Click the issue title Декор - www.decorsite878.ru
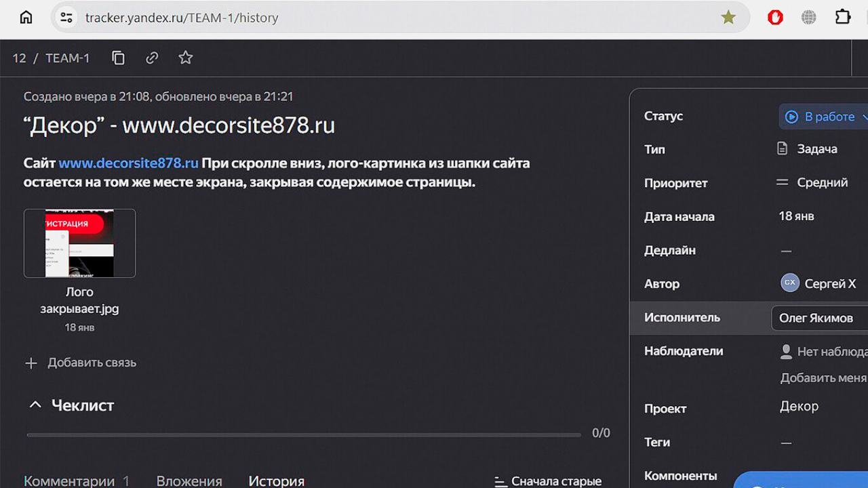This screenshot has height=488, width=868. [179, 125]
